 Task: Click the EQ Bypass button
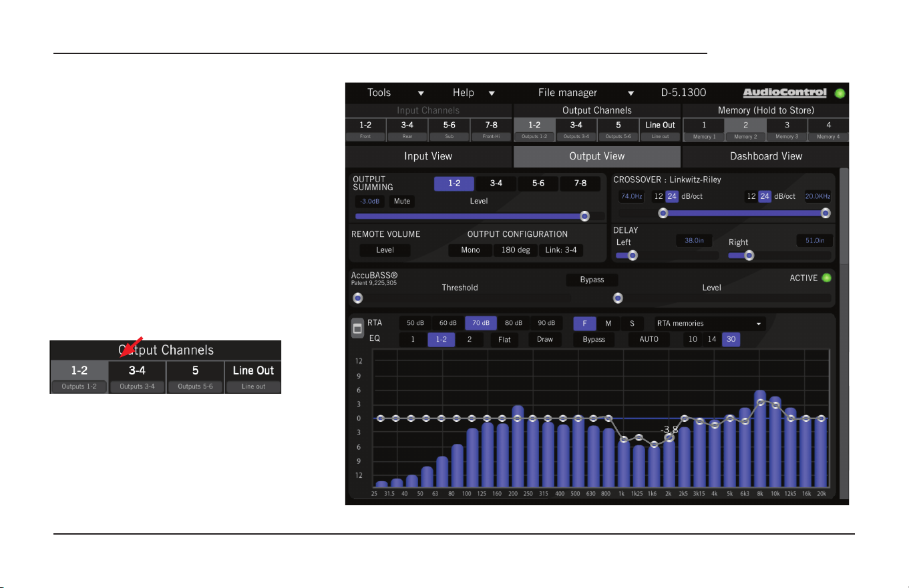(594, 340)
